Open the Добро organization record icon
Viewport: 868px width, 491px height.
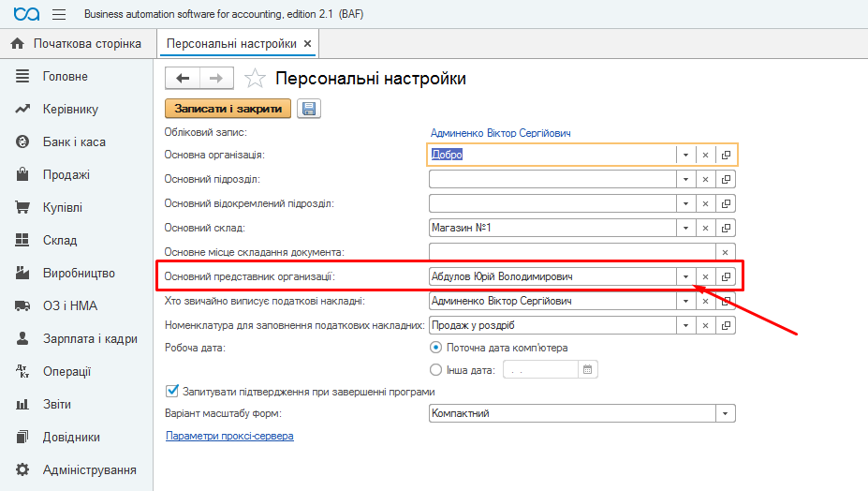click(726, 156)
